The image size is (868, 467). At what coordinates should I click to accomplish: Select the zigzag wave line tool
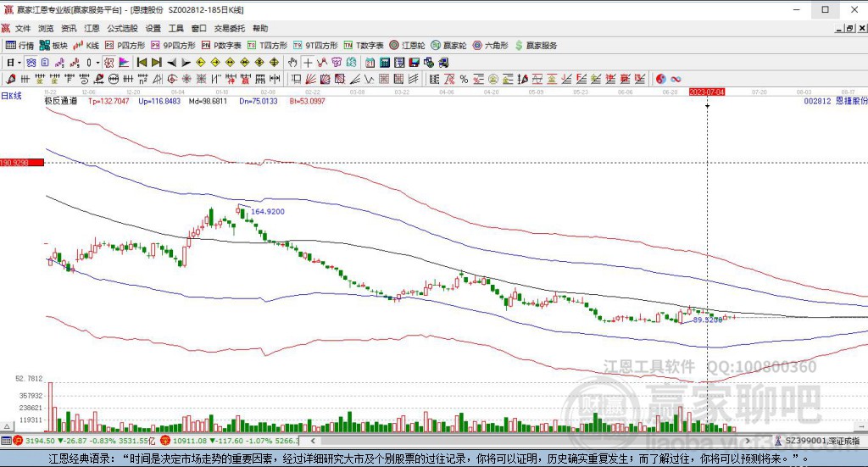[369, 79]
